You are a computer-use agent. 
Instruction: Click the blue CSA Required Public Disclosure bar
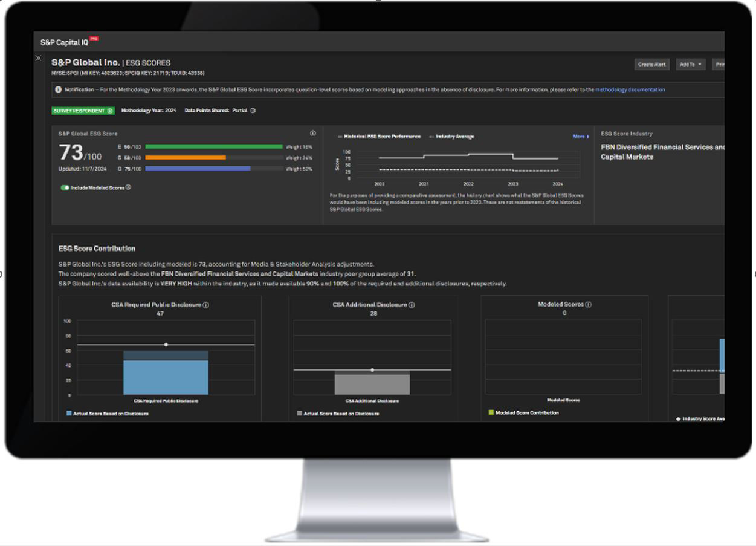coord(166,377)
